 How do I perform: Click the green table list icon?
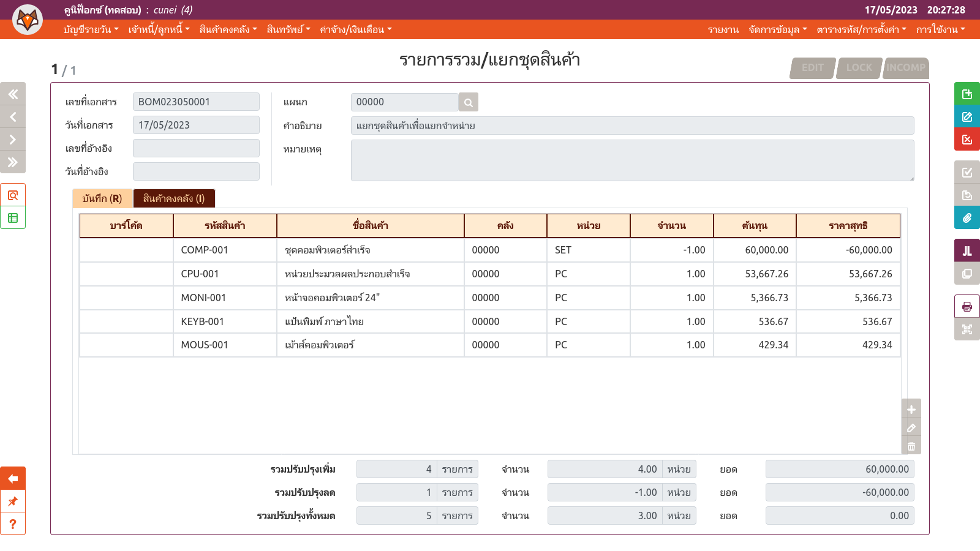13,218
